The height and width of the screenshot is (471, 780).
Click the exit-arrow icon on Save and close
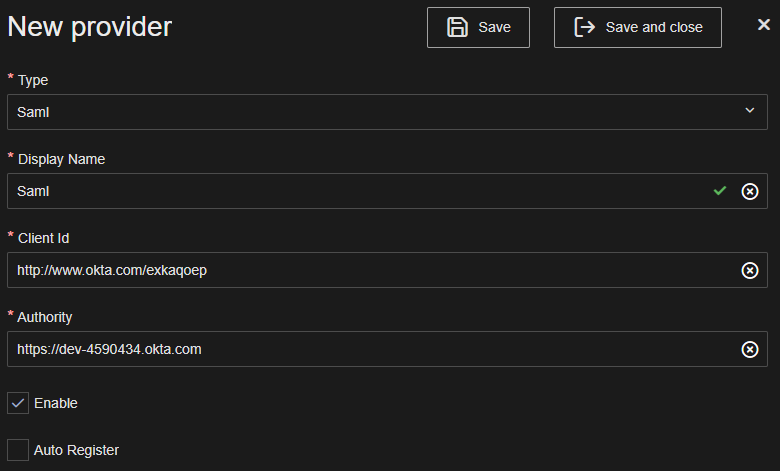(x=584, y=27)
